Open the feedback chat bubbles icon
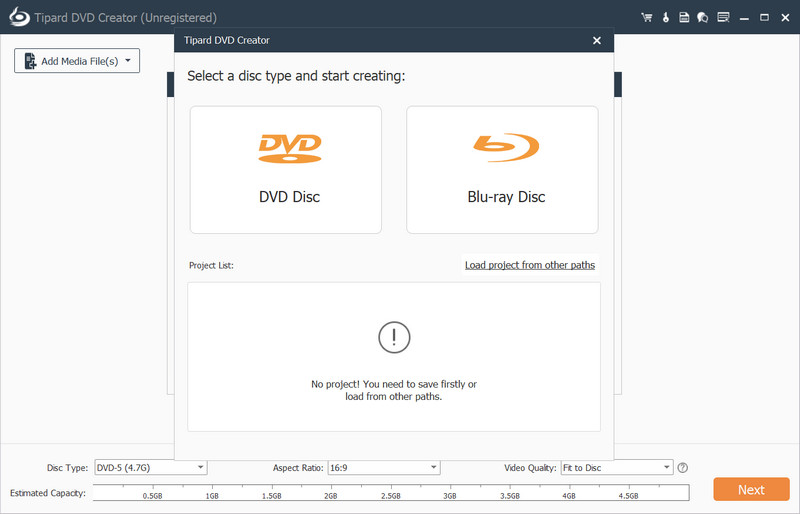Image resolution: width=800 pixels, height=514 pixels. (703, 17)
